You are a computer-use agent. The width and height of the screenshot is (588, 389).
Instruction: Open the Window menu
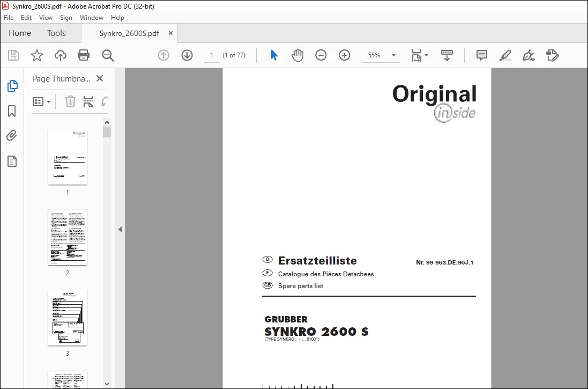pyautogui.click(x=92, y=18)
